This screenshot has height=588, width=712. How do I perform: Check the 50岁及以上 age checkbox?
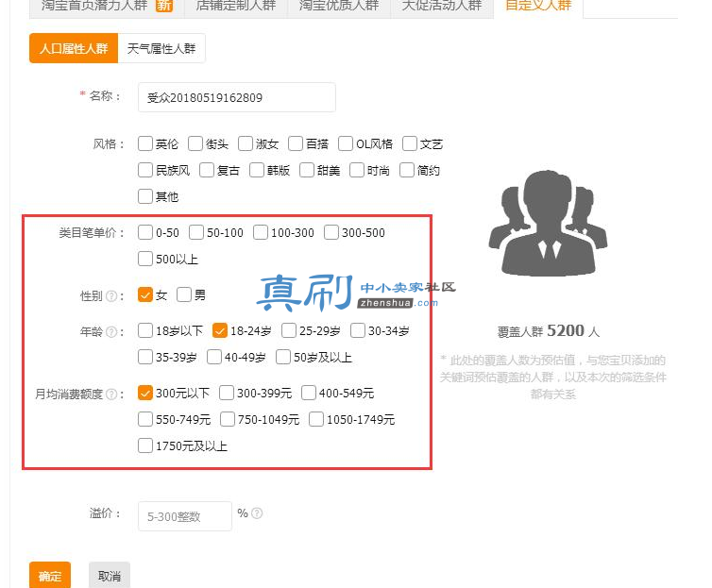[283, 357]
